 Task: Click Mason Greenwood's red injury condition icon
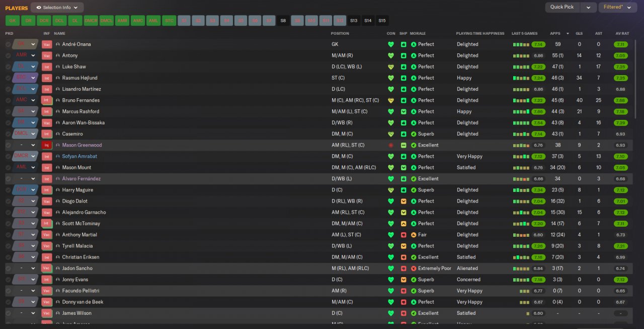391,145
